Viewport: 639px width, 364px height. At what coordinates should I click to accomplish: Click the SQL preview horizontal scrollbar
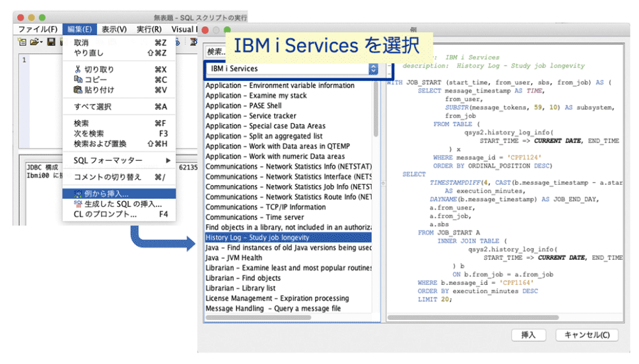click(473, 317)
